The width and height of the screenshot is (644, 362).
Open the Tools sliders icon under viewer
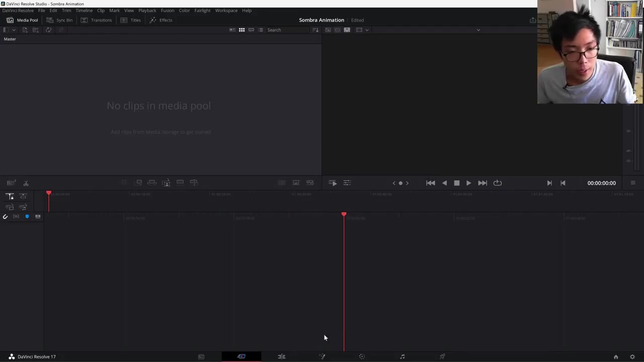[x=347, y=183]
